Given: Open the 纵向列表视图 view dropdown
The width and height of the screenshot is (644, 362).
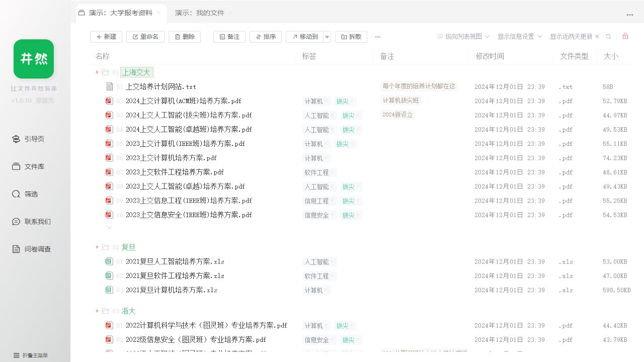Looking at the screenshot, I should (463, 37).
